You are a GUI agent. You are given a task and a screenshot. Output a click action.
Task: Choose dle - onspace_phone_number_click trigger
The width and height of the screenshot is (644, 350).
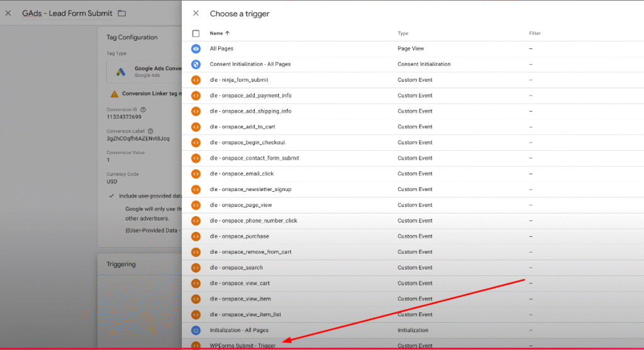253,221
